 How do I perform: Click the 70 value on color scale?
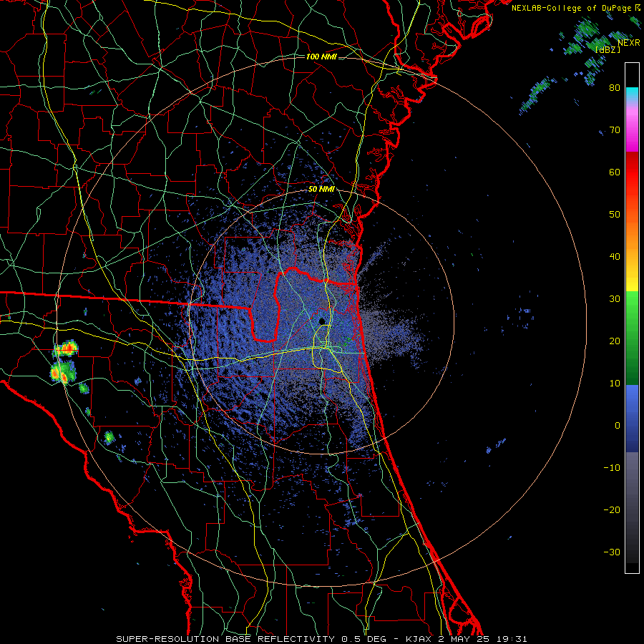point(615,130)
